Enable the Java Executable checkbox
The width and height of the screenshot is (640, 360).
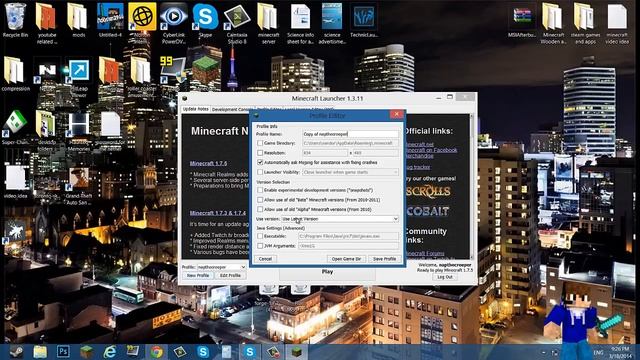click(x=260, y=236)
